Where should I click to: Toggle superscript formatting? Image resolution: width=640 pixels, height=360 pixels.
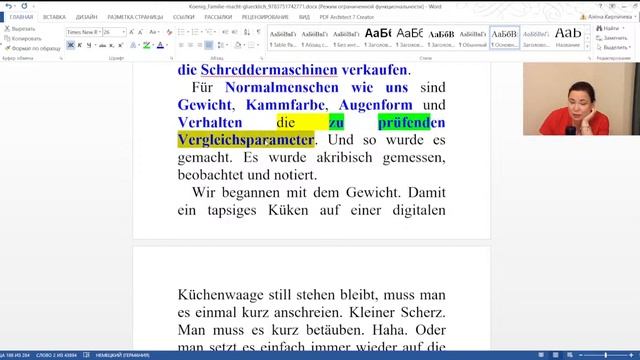(120, 45)
